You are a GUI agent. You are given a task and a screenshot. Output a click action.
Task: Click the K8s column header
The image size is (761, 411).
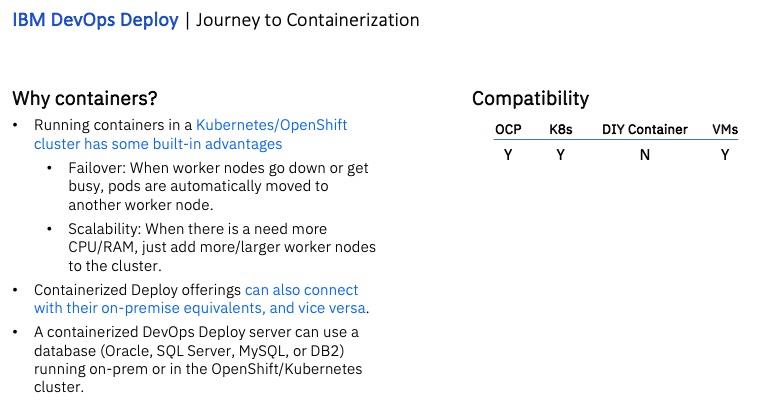click(561, 130)
